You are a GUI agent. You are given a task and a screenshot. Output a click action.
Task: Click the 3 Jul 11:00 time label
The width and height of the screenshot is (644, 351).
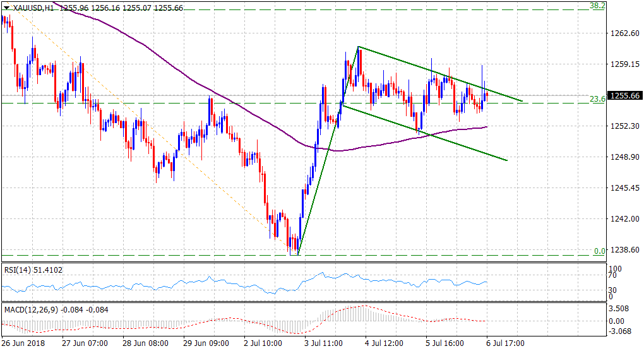coord(325,344)
